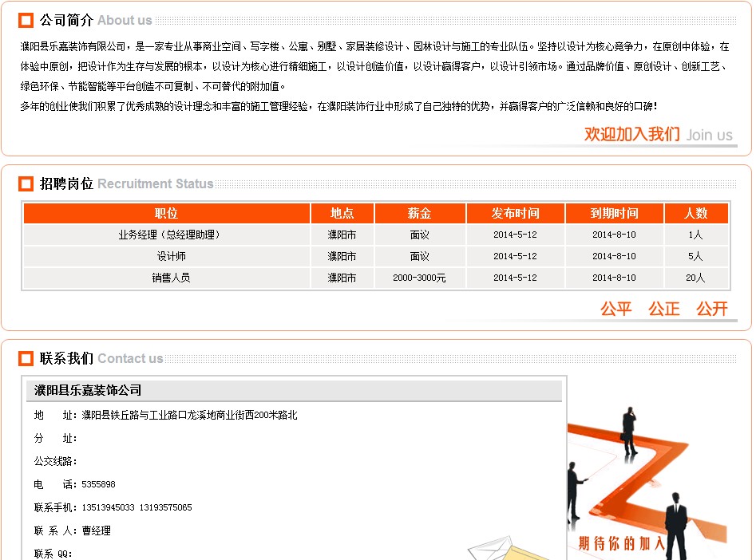Click the paragraph starting 多年的创业使我们积累了
This screenshot has width=756, height=560.
[x=338, y=106]
